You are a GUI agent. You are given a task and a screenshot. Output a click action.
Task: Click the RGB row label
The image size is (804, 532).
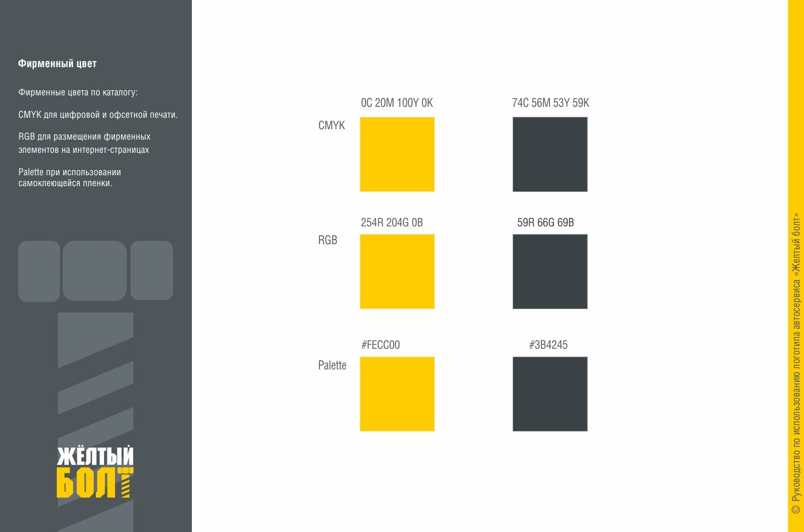328,240
